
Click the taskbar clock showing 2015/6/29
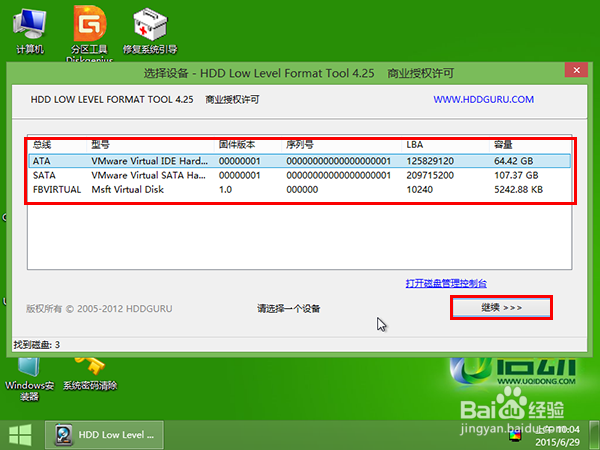point(558,436)
